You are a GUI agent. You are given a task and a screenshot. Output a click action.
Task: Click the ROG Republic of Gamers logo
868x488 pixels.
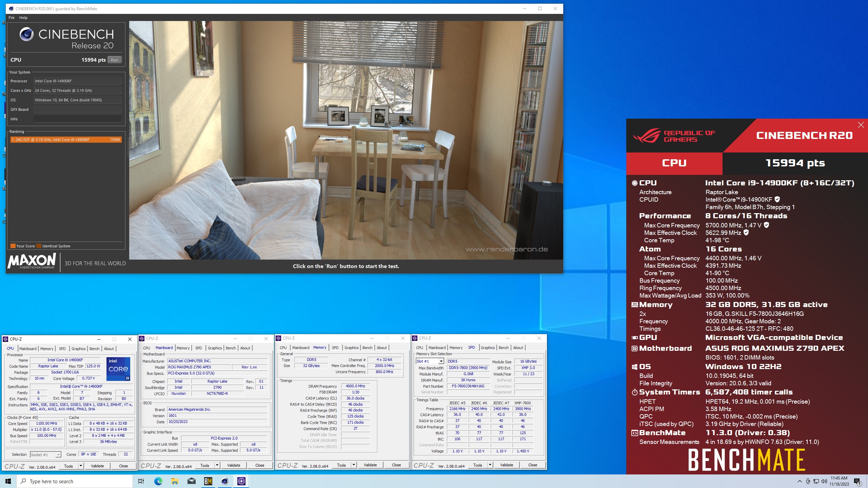coord(674,136)
